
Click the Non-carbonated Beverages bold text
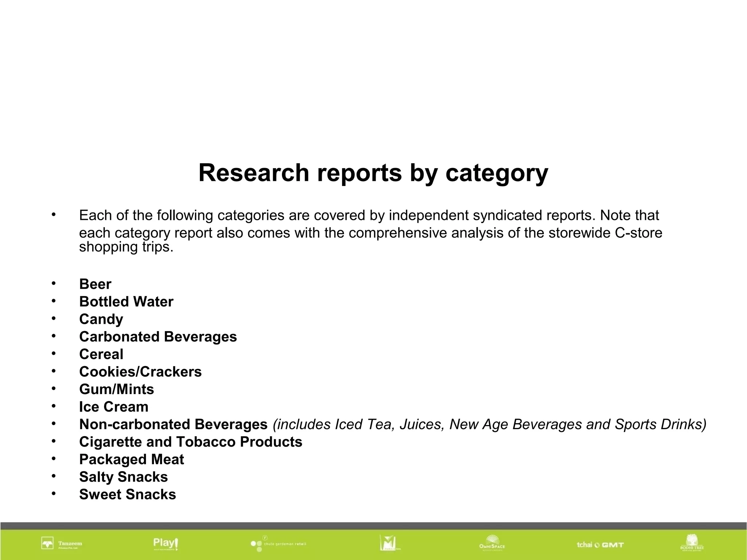[x=173, y=424]
